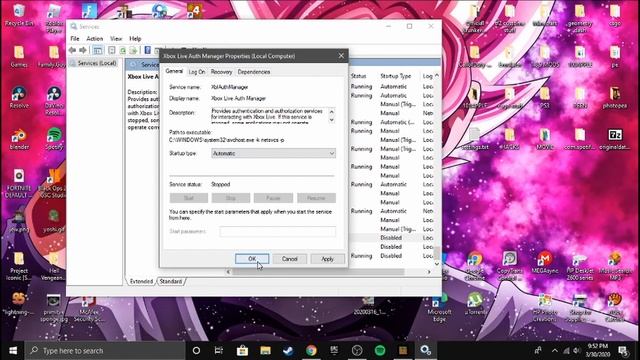Open Chrome from the taskbar

pos(311,350)
